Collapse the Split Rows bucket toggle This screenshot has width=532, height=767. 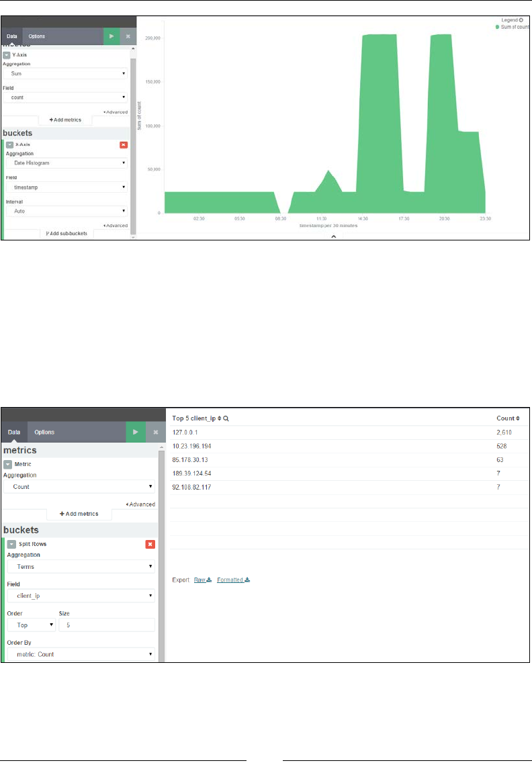pyautogui.click(x=11, y=544)
